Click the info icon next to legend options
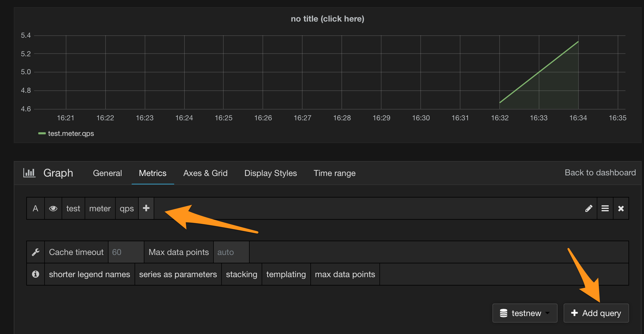Viewport: 644px width, 334px height. pos(35,274)
